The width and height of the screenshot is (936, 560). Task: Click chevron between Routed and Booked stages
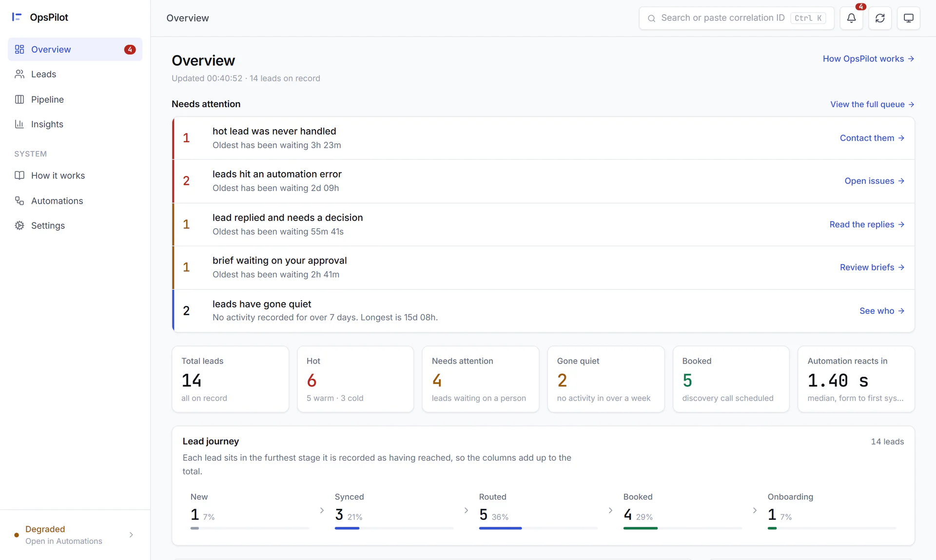pyautogui.click(x=610, y=510)
